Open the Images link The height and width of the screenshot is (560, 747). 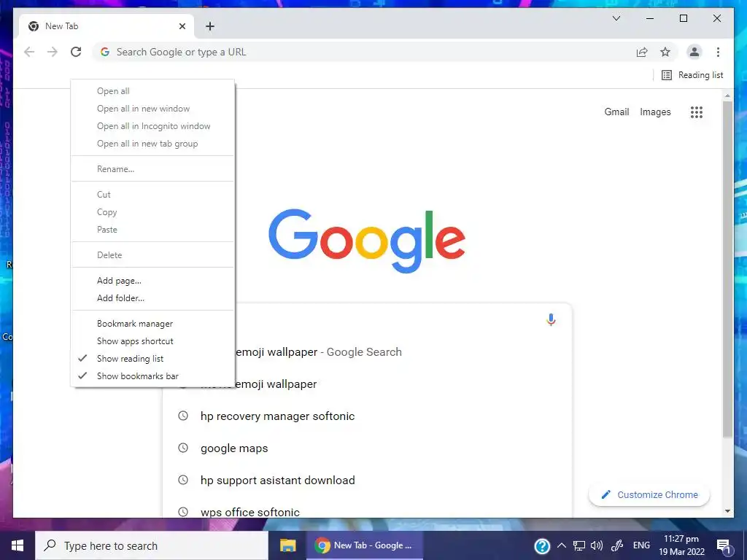pos(655,112)
